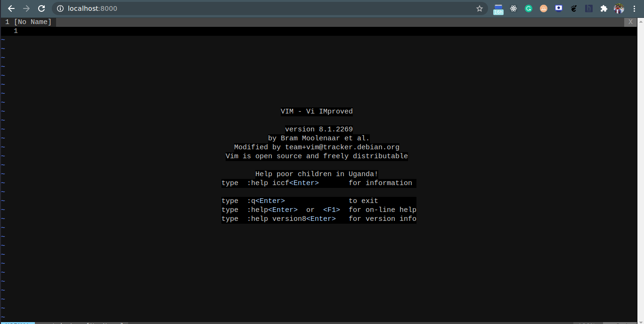
Task: Click the ':help iccf<Enter>' command text
Action: click(283, 183)
